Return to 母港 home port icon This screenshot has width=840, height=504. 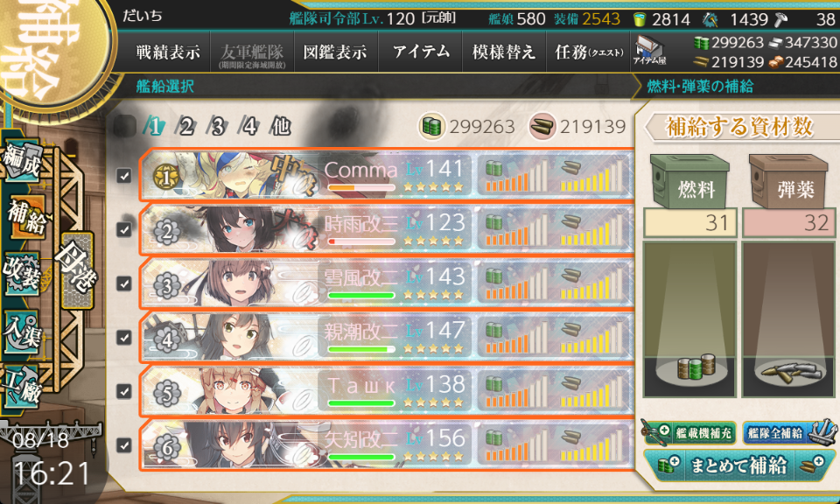coord(78,269)
